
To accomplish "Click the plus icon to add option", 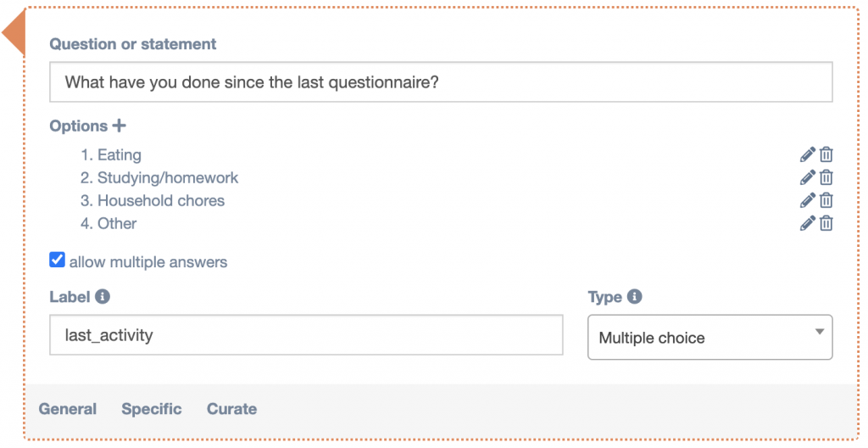I will click(120, 126).
